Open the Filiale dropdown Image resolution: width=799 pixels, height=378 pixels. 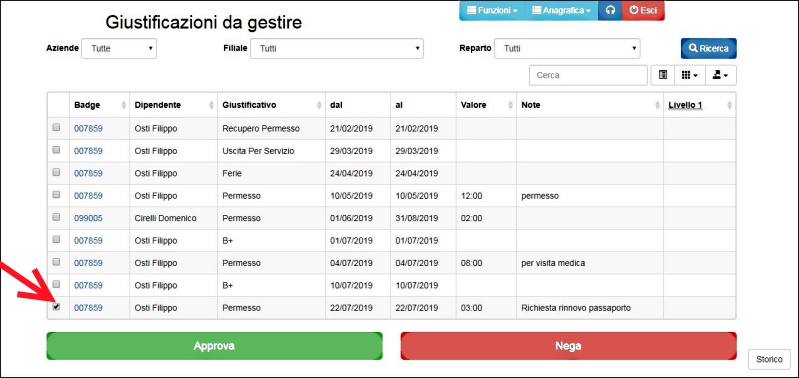337,48
